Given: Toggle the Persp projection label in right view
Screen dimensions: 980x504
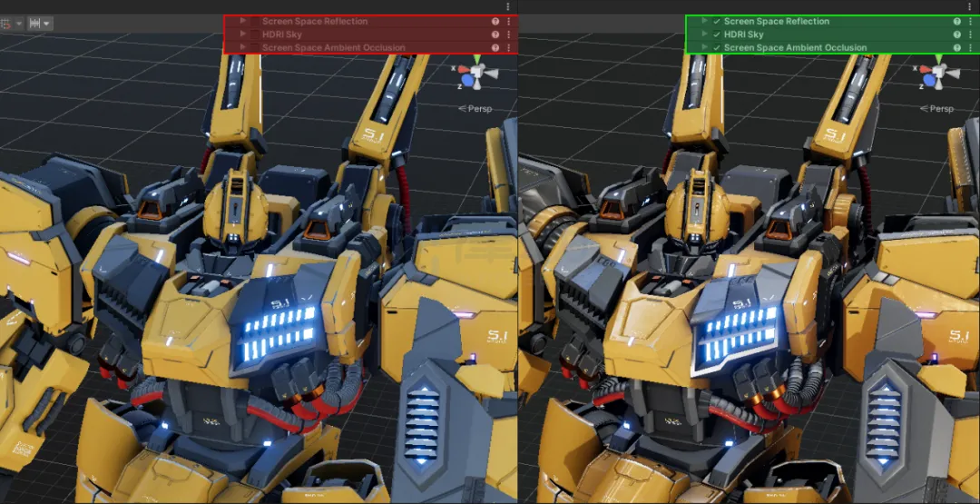Looking at the screenshot, I should [x=937, y=108].
